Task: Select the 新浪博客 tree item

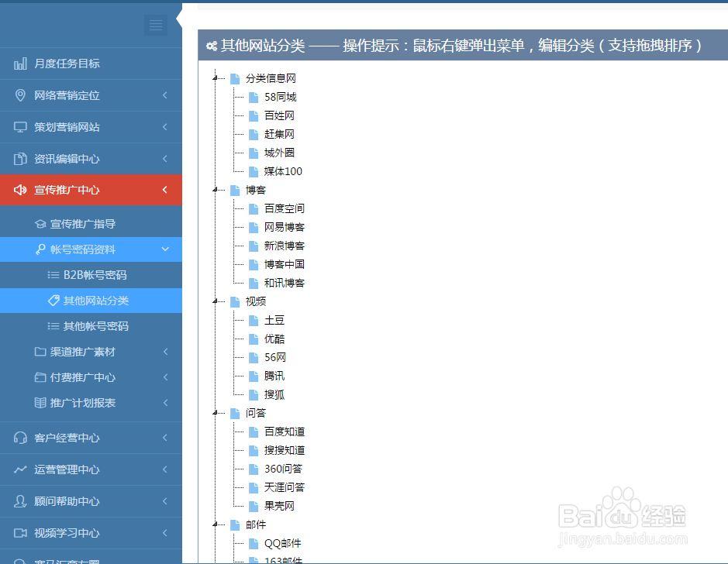Action: click(x=284, y=246)
